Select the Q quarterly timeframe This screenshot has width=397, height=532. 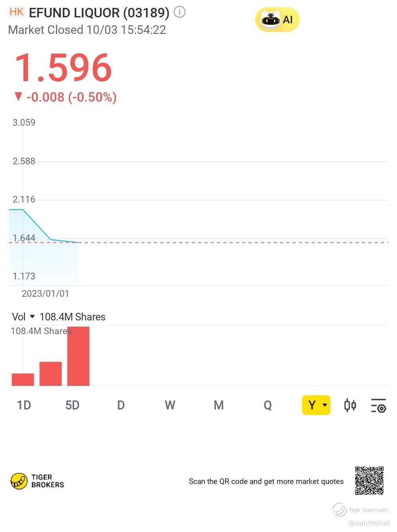[267, 405]
